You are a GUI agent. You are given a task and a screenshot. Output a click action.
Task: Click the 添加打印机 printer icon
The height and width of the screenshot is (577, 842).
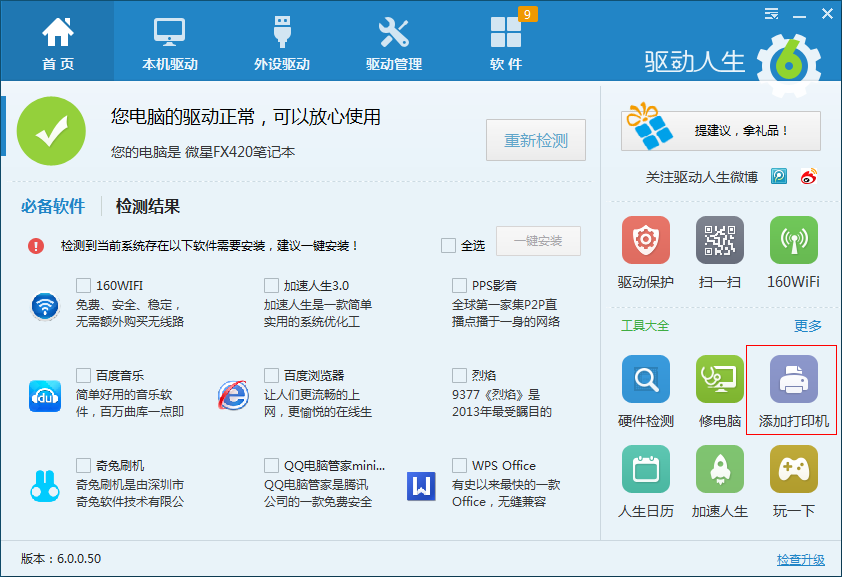(794, 379)
